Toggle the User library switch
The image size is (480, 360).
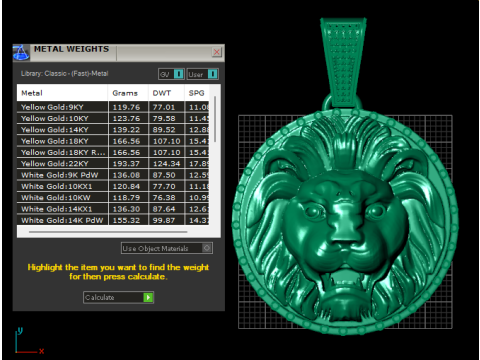pos(203,74)
